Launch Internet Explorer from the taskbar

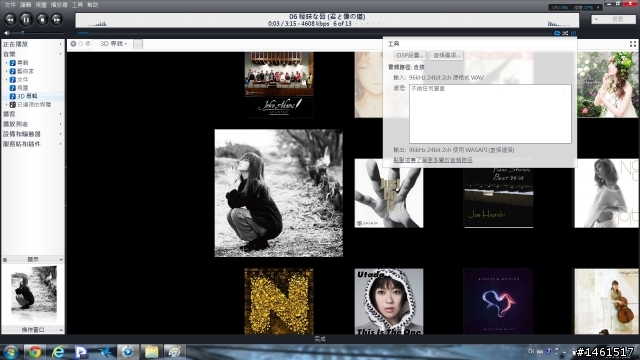click(58, 351)
